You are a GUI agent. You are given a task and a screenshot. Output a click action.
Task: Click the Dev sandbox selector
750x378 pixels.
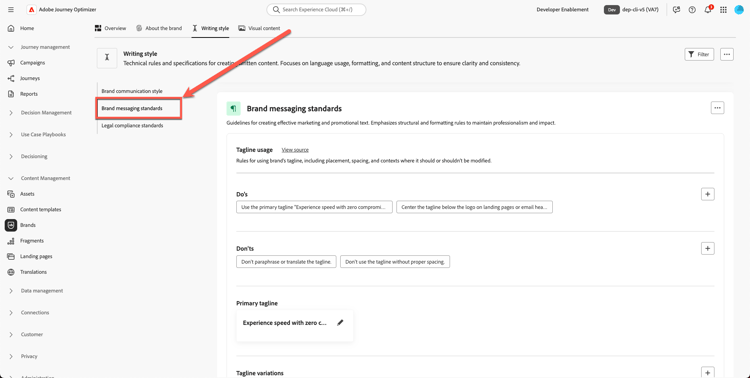631,10
